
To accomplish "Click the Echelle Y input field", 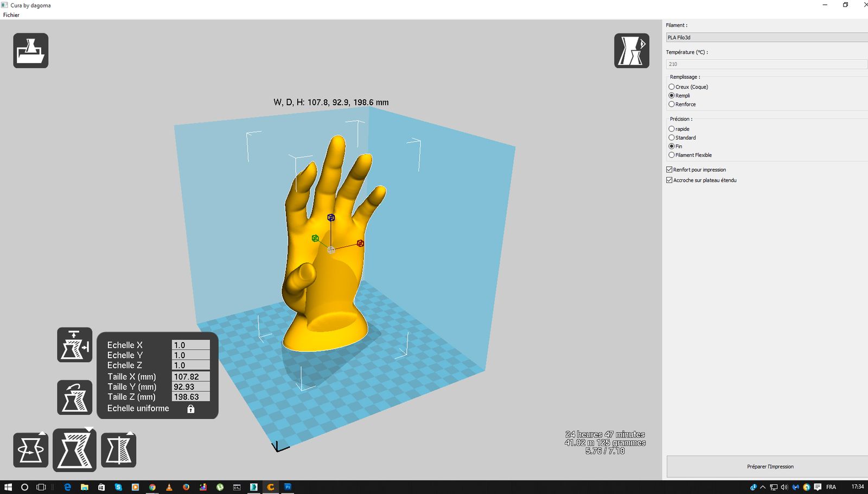I will coord(191,356).
